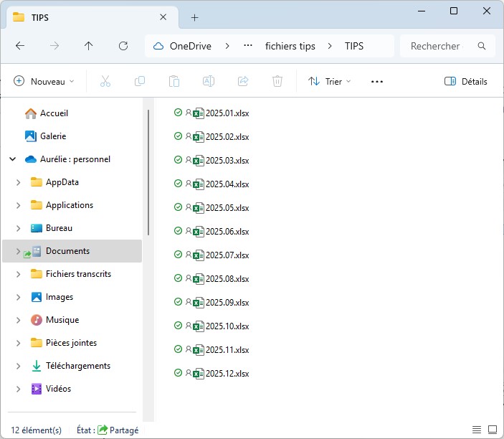
Task: Switch to large thumbnails view icon
Action: (x=493, y=430)
